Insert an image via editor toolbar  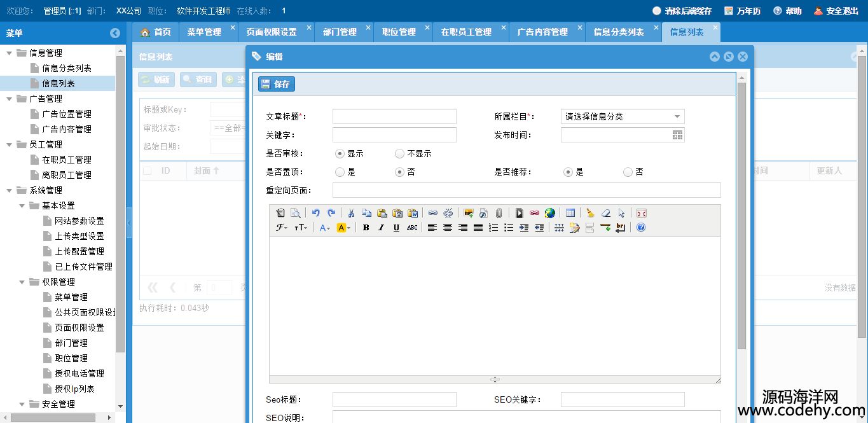(x=469, y=213)
